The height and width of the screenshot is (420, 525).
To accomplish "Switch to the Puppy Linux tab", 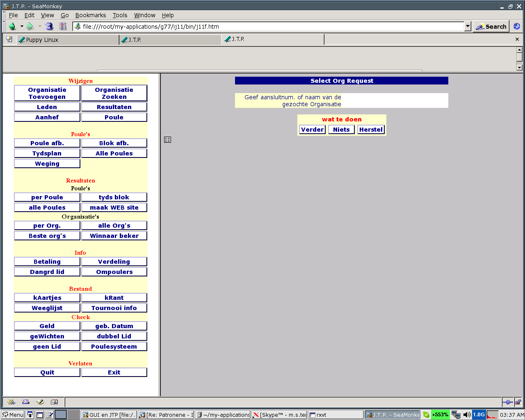I will pos(68,40).
